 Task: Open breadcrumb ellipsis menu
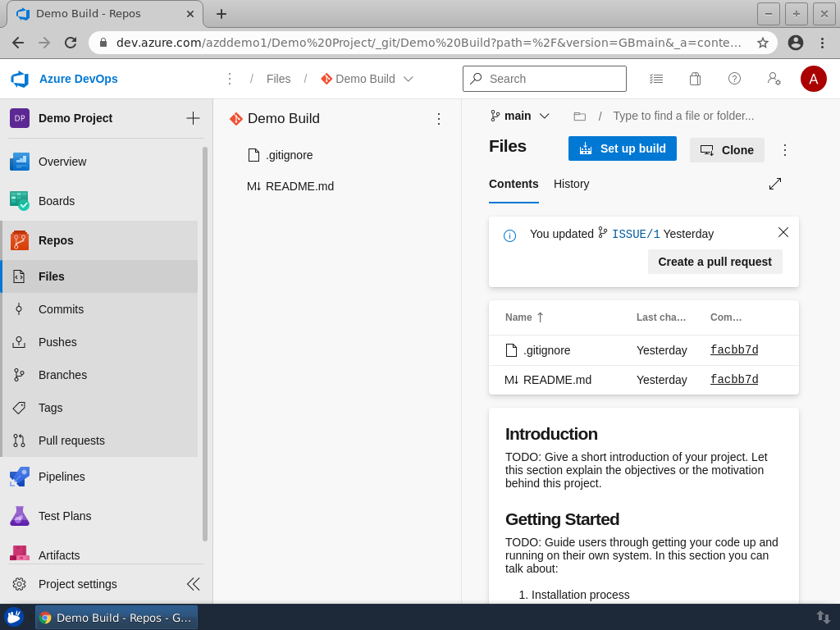tap(230, 79)
